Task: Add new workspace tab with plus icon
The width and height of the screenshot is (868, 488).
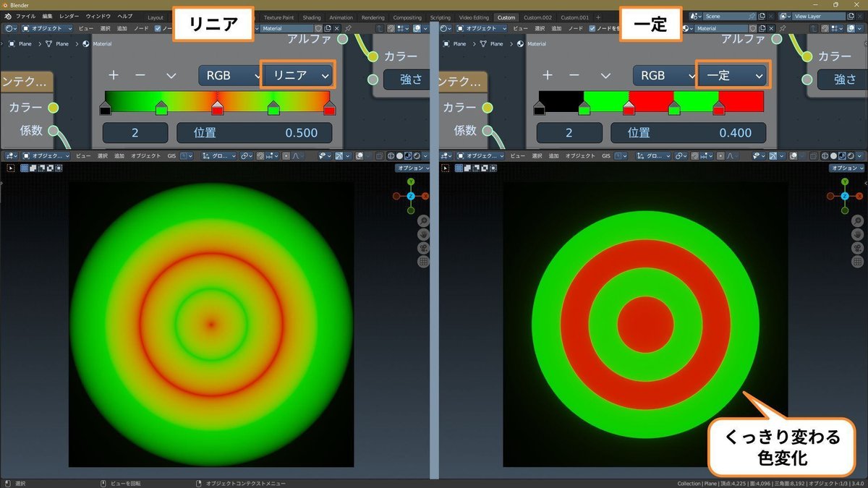Action: coord(597,17)
